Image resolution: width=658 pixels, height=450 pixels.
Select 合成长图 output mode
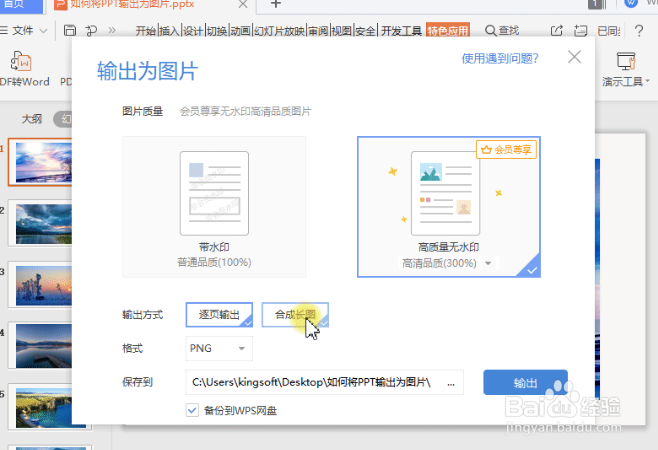(x=295, y=314)
